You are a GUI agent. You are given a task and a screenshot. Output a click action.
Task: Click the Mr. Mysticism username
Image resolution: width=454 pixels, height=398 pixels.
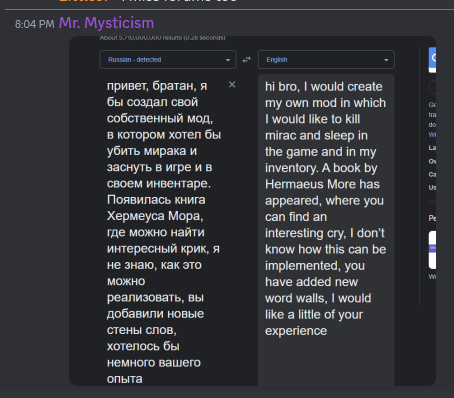point(106,23)
